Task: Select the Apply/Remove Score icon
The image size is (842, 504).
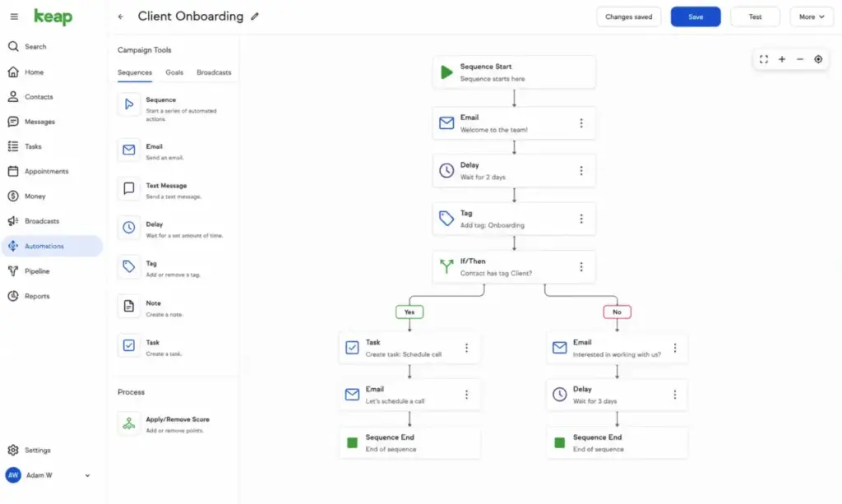Action: [129, 423]
